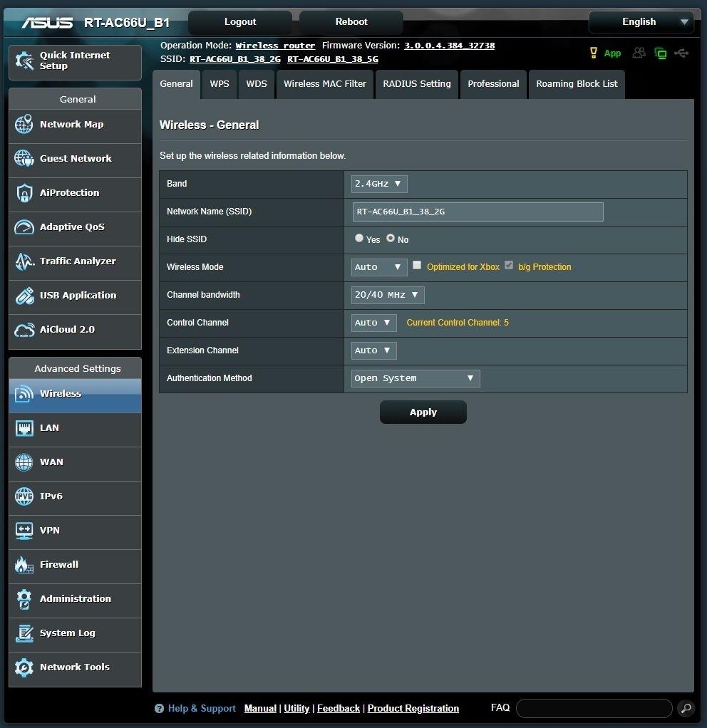This screenshot has width=707, height=728.
Task: Click the Administration gear icon
Action: click(x=24, y=599)
